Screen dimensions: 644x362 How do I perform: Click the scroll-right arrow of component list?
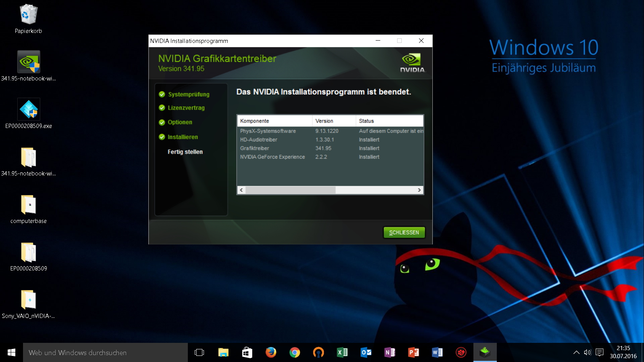(x=419, y=190)
